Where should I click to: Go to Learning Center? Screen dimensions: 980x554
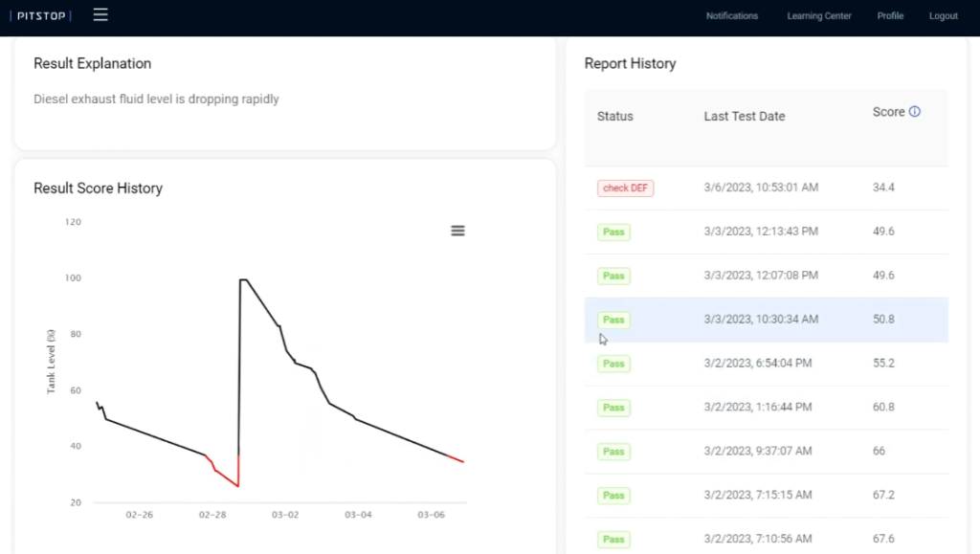[x=818, y=16]
